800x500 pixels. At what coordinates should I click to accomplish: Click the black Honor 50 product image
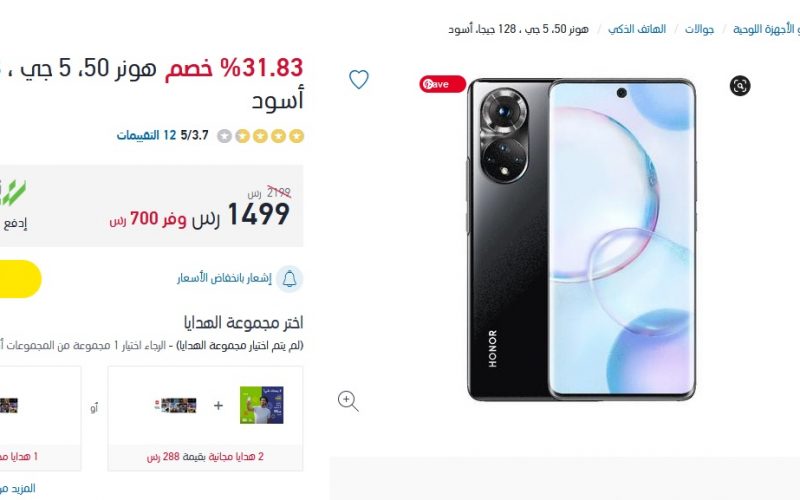pyautogui.click(x=582, y=239)
